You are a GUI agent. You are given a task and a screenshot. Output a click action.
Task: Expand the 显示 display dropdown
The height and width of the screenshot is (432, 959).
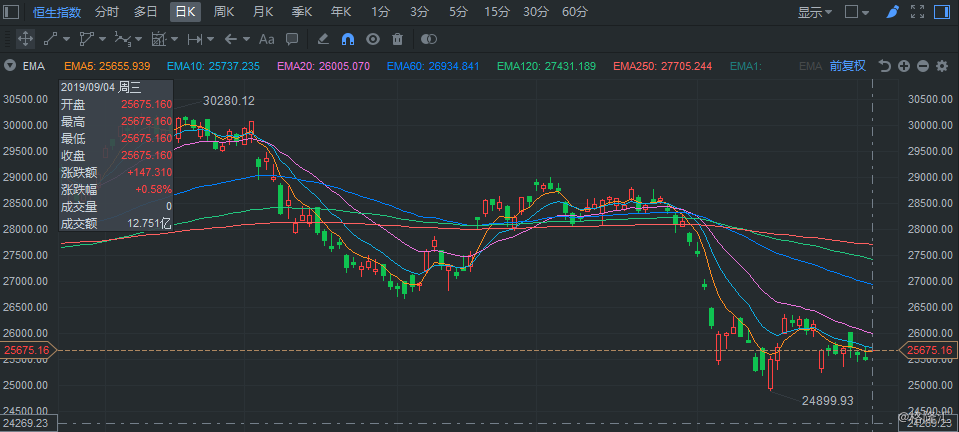(815, 12)
